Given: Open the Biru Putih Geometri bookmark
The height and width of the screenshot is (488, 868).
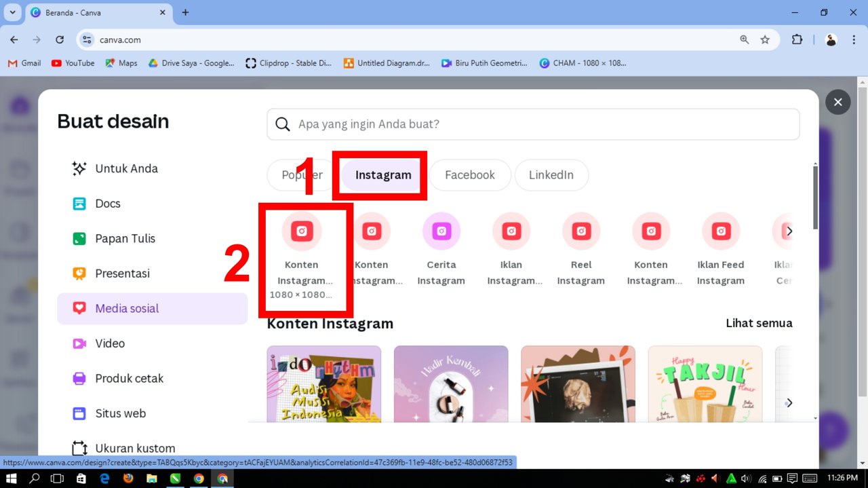Looking at the screenshot, I should 484,63.
